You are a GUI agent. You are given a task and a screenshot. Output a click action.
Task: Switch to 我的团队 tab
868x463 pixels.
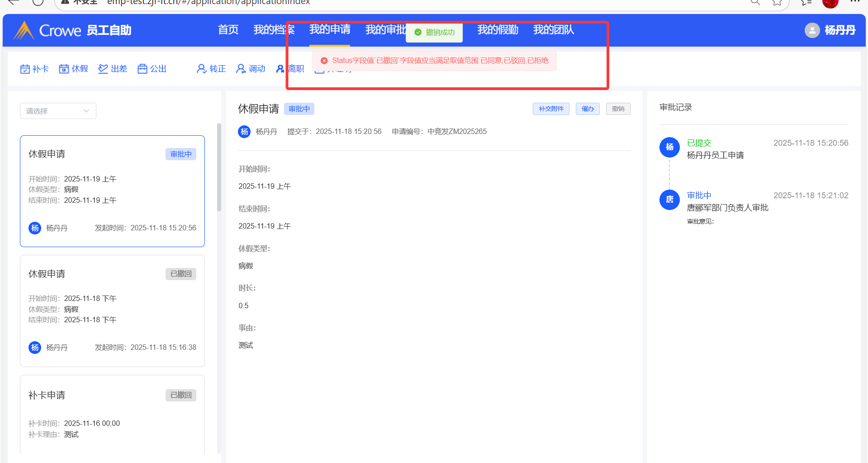(x=554, y=30)
